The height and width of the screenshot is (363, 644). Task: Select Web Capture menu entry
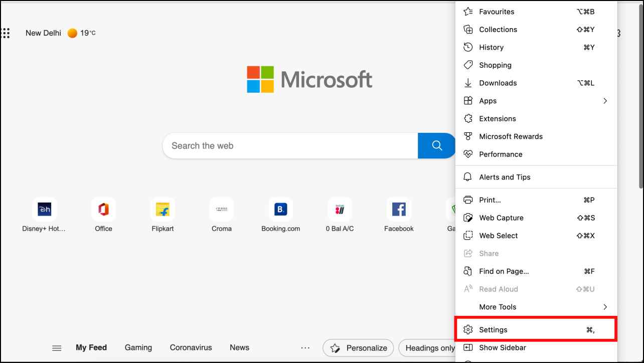(x=536, y=218)
